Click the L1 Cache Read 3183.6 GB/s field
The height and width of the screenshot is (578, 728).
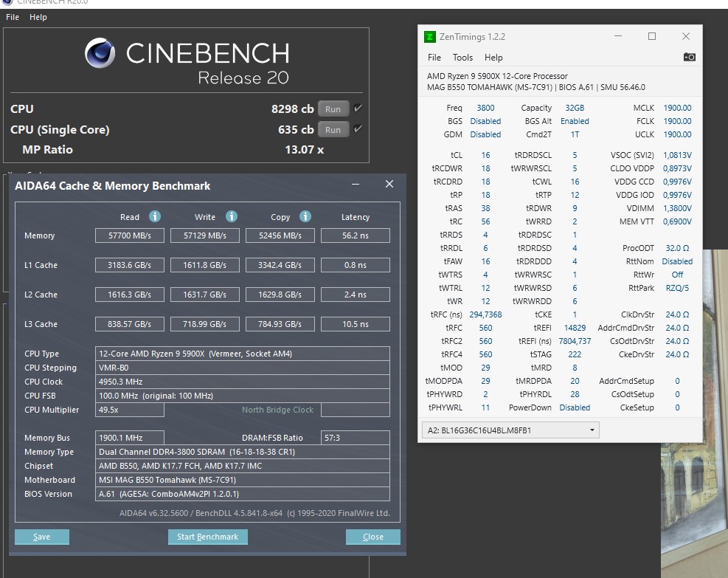(130, 265)
